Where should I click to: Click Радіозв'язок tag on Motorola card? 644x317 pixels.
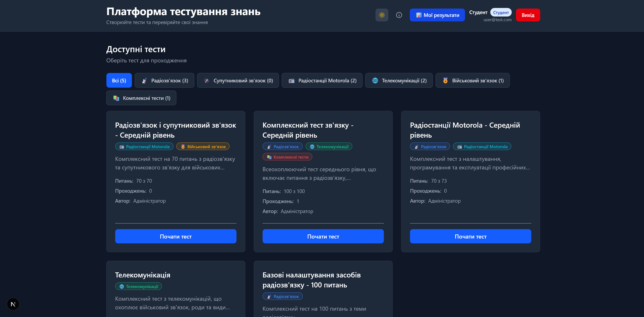[x=430, y=147]
